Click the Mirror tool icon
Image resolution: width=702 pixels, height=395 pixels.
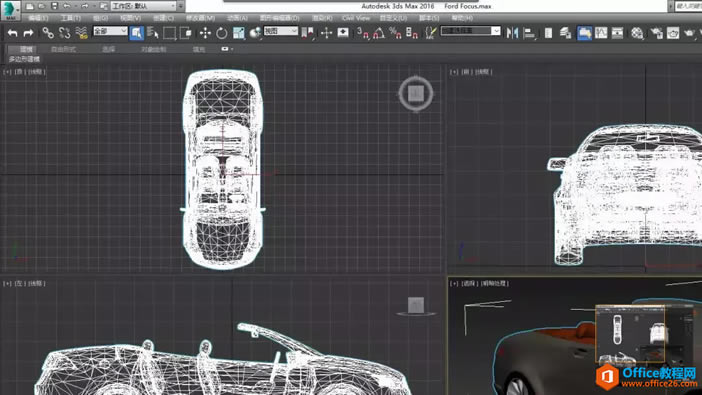point(512,33)
